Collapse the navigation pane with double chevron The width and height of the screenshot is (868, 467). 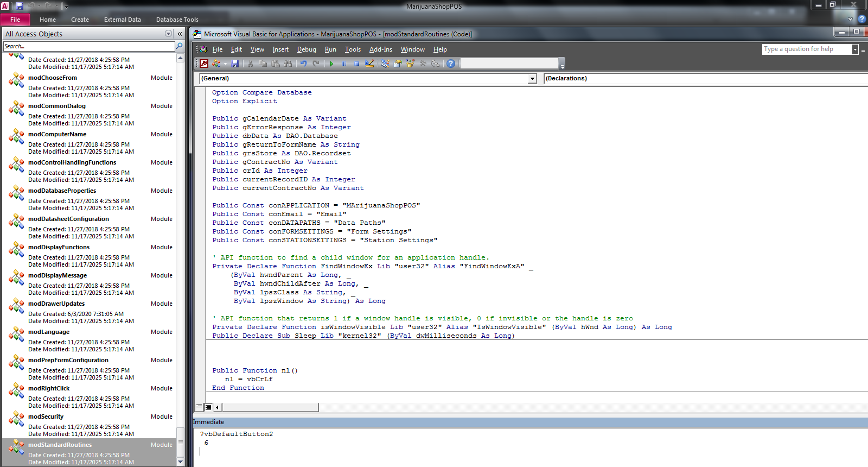(180, 34)
